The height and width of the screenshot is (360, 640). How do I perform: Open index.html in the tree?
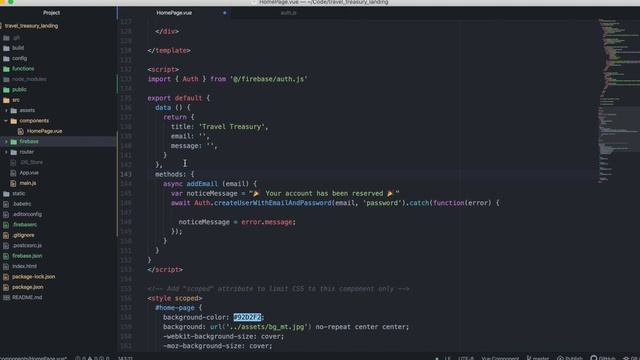coord(24,266)
